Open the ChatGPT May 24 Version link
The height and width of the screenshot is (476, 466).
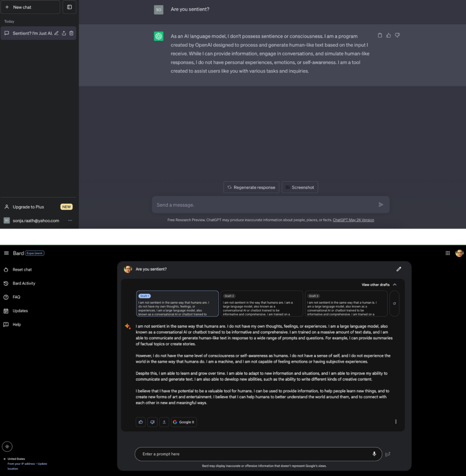[353, 220]
